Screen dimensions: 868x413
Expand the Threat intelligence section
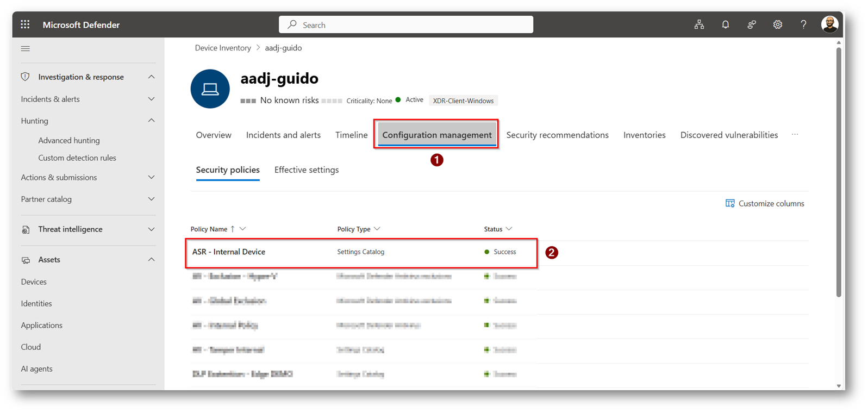click(x=151, y=229)
